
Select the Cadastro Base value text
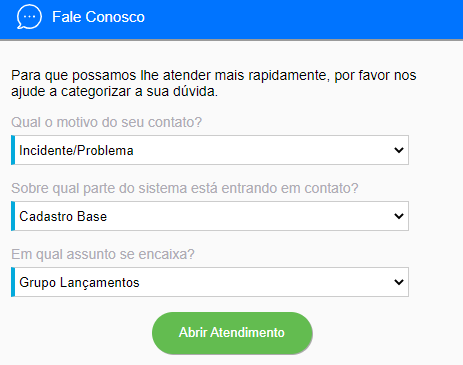[63, 217]
